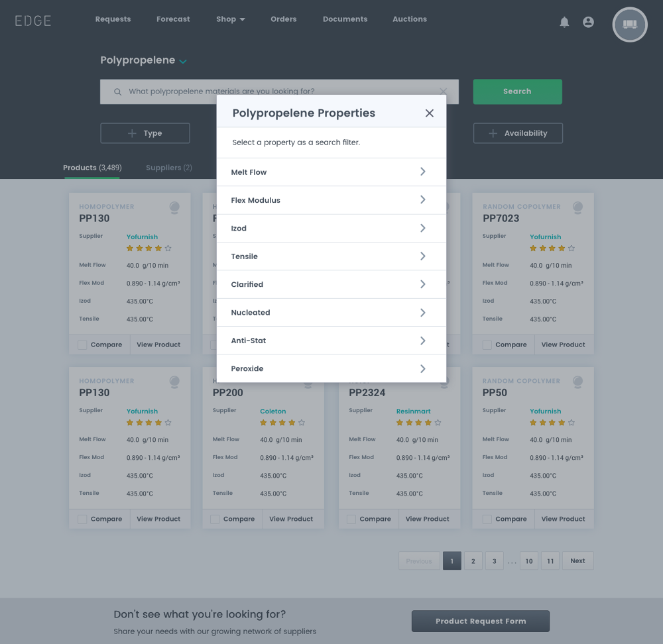Click the globe icon on PP50 card
663x644 pixels.
tap(577, 382)
